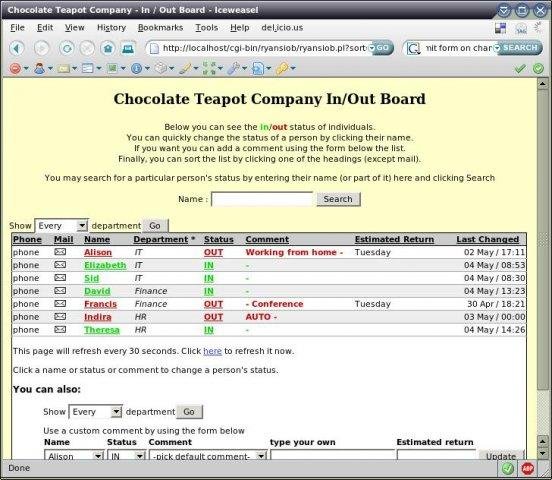Click the Tools wrench icon in developer toolbar
The width and height of the screenshot is (552, 480).
pos(233,68)
